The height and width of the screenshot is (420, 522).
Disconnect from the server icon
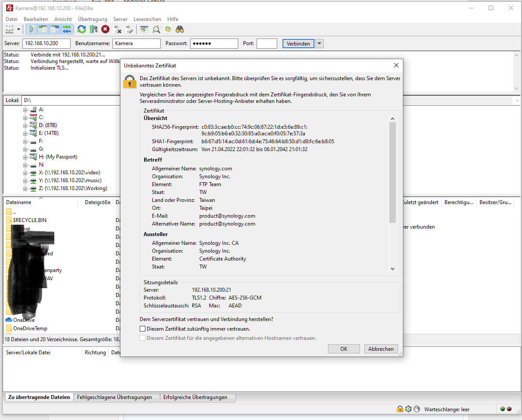pyautogui.click(x=117, y=29)
